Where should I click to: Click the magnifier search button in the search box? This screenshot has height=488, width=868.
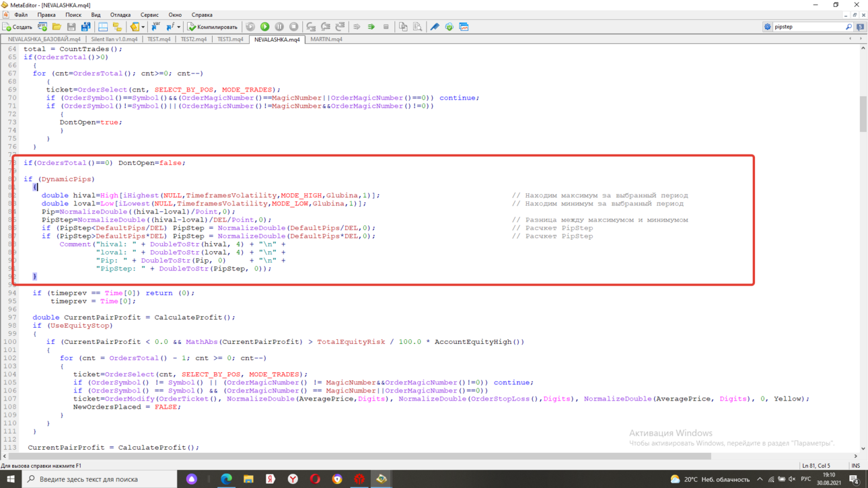[x=848, y=27]
